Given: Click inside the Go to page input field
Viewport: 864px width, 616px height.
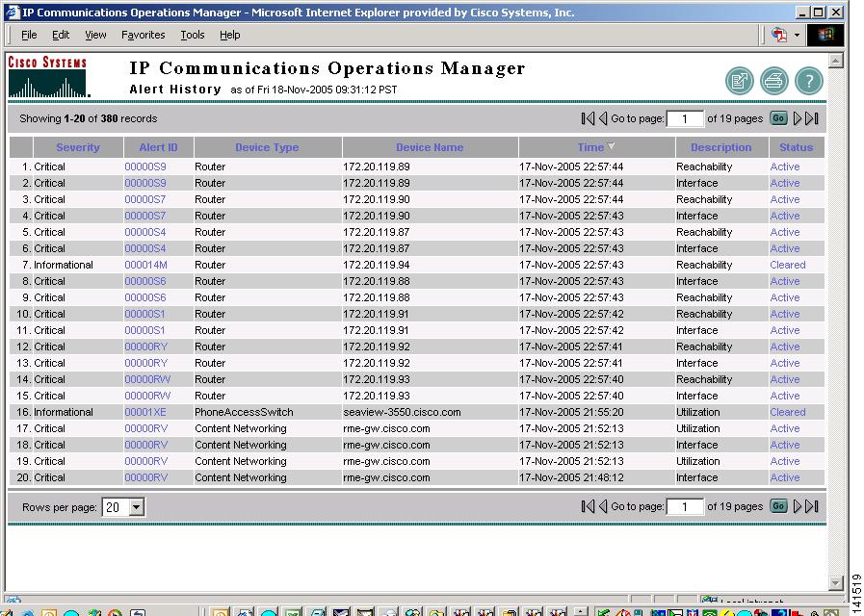Looking at the screenshot, I should (x=684, y=117).
